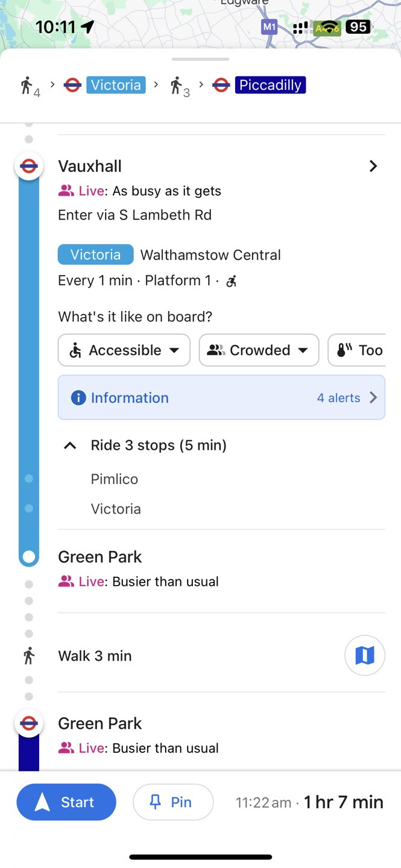Tap the Underground roundel beside the lower Green Park
Image resolution: width=401 pixels, height=868 pixels.
tap(28, 723)
